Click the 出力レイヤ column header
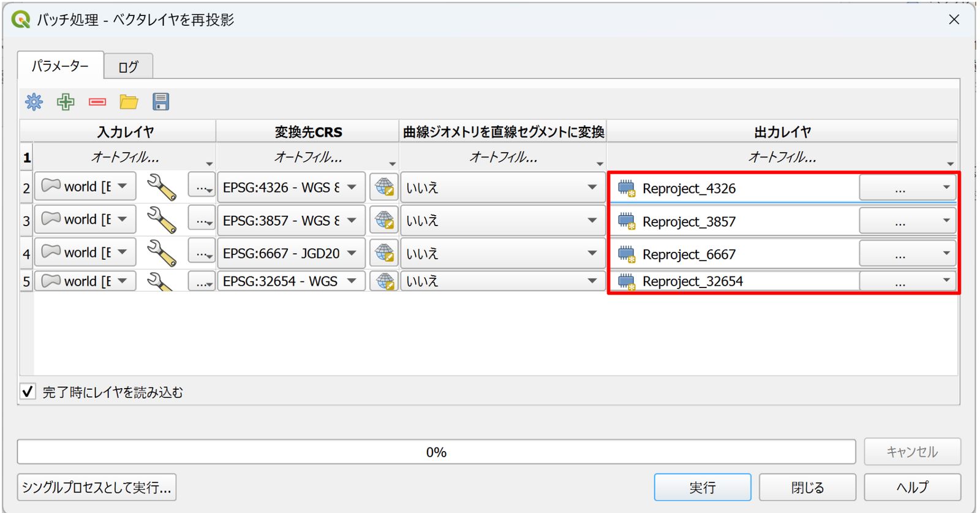 click(782, 132)
